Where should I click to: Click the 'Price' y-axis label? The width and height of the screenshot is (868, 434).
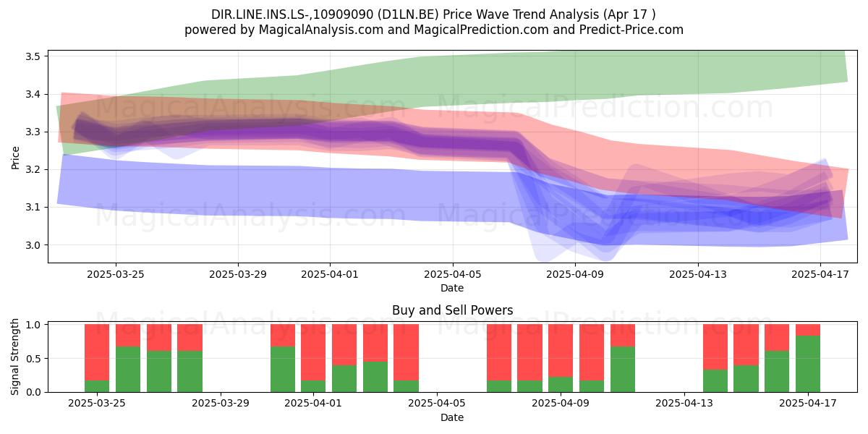pyautogui.click(x=16, y=157)
